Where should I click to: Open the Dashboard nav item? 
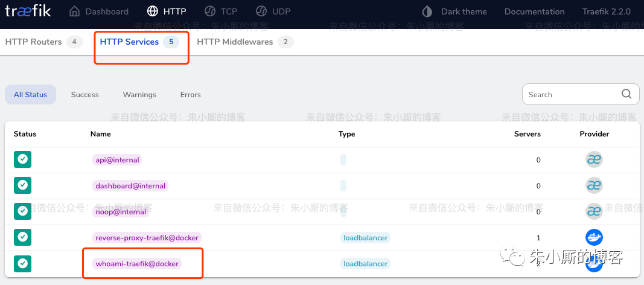[98, 11]
